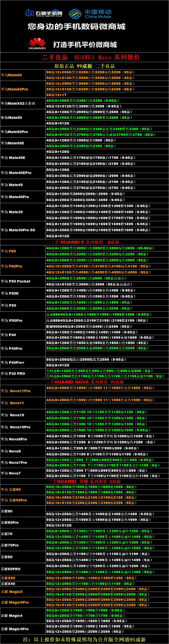
Task: Select the 荣耀70Pro model label
Action: click(x=10, y=545)
